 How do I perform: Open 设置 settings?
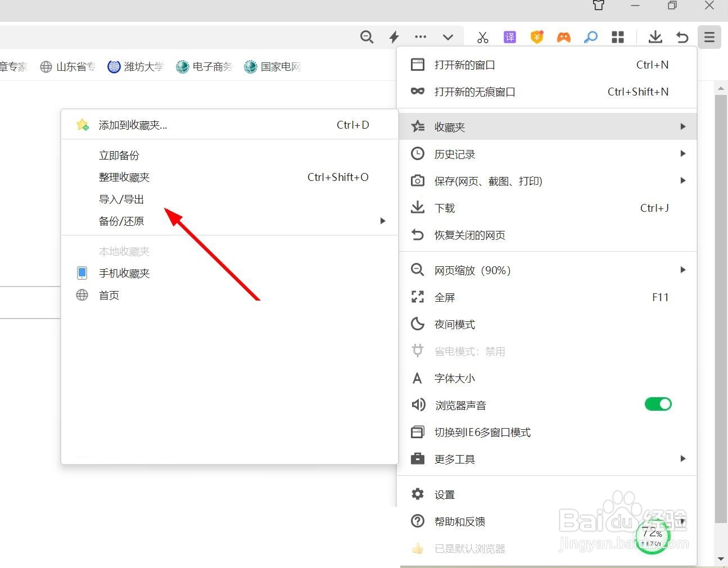point(444,494)
